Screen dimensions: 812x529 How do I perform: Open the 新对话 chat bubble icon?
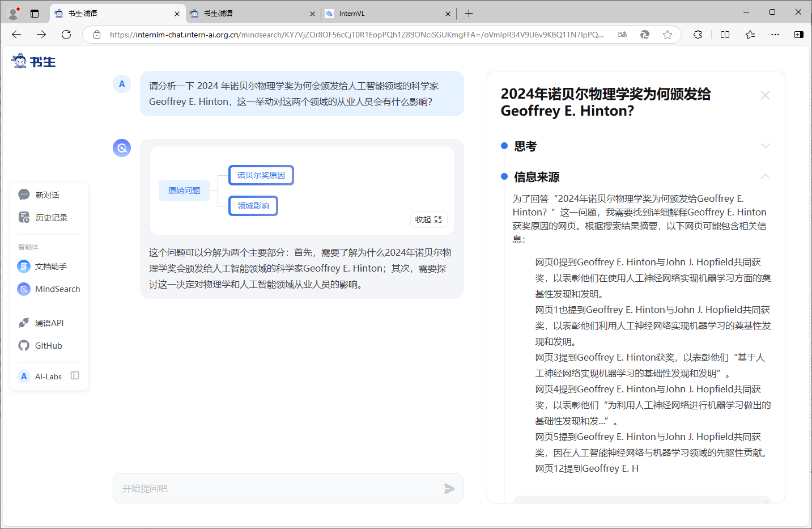24,194
